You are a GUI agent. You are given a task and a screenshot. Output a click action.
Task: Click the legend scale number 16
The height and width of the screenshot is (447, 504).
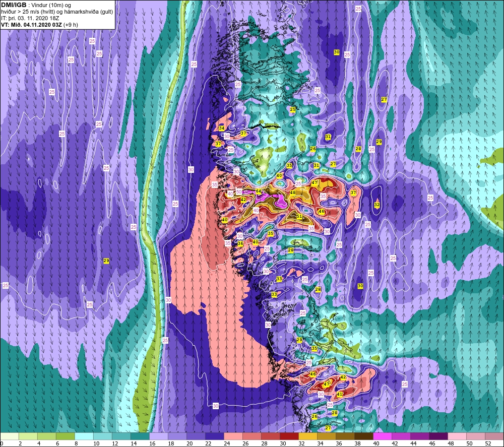(152, 443)
